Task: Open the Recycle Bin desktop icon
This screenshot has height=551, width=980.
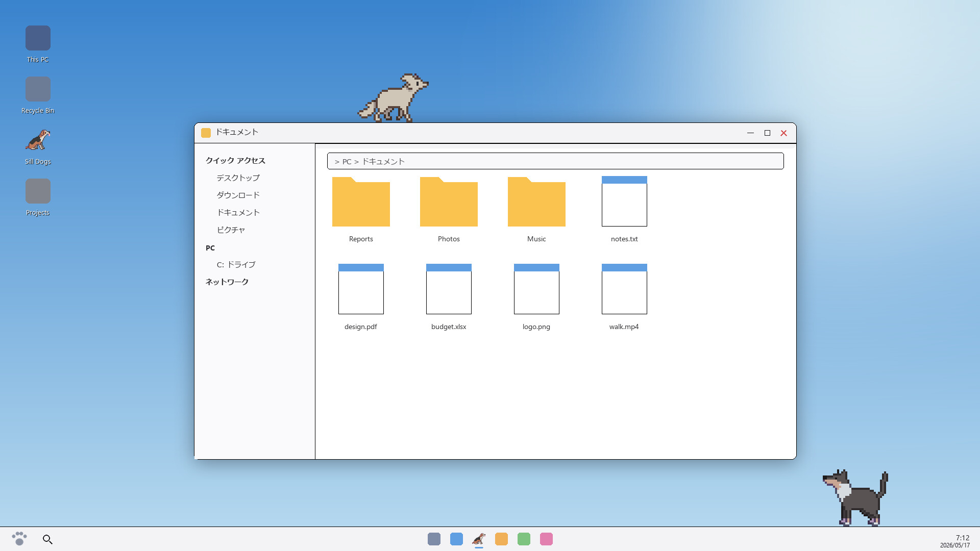Action: pos(38,89)
